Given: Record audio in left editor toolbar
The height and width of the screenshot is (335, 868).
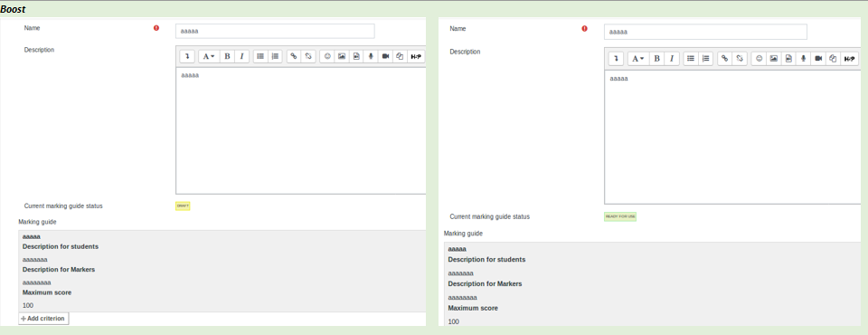Looking at the screenshot, I should (x=371, y=56).
